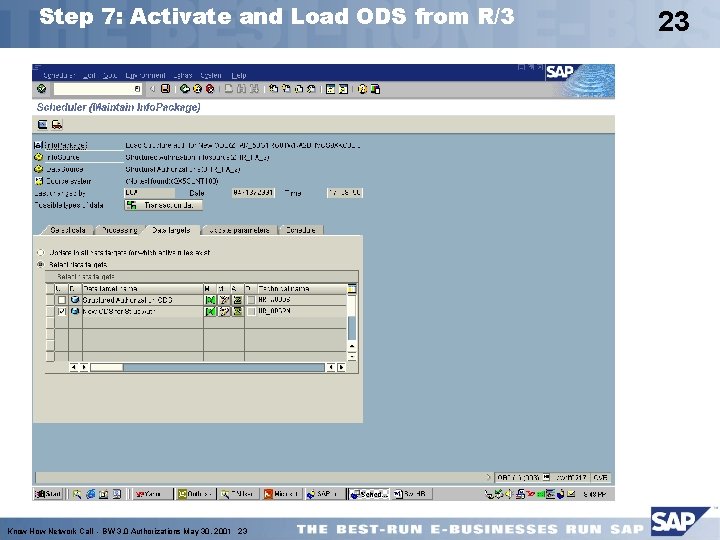The height and width of the screenshot is (540, 720).
Task: Click the status bar system info dropdown
Action: pyautogui.click(x=546, y=478)
